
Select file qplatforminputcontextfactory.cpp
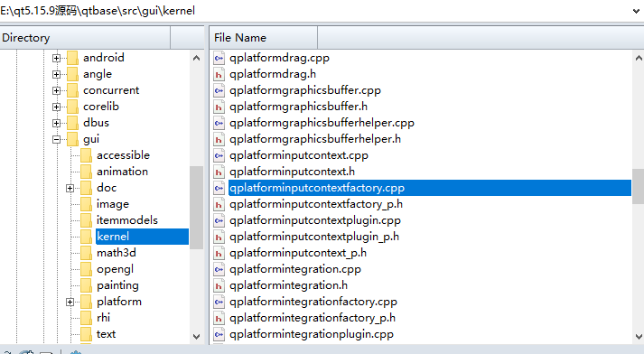(x=430, y=188)
